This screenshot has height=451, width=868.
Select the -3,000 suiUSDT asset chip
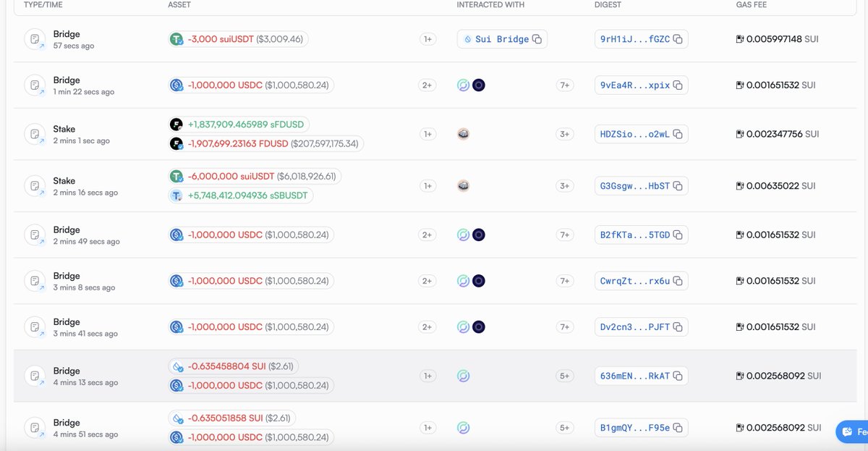pos(238,39)
